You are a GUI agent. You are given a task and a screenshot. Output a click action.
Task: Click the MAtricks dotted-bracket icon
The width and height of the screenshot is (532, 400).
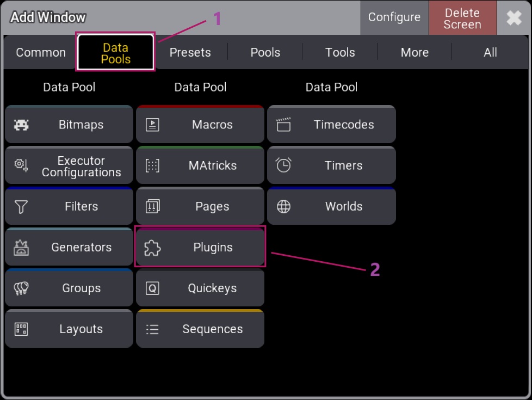pos(152,165)
